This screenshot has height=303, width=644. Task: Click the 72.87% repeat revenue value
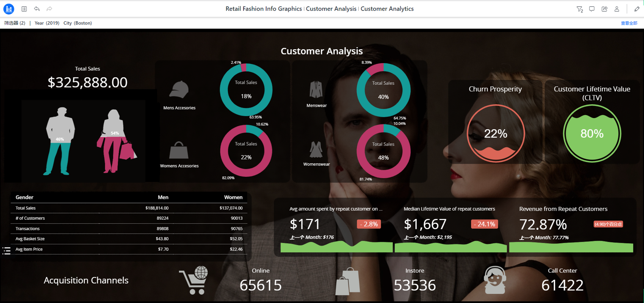coord(543,224)
